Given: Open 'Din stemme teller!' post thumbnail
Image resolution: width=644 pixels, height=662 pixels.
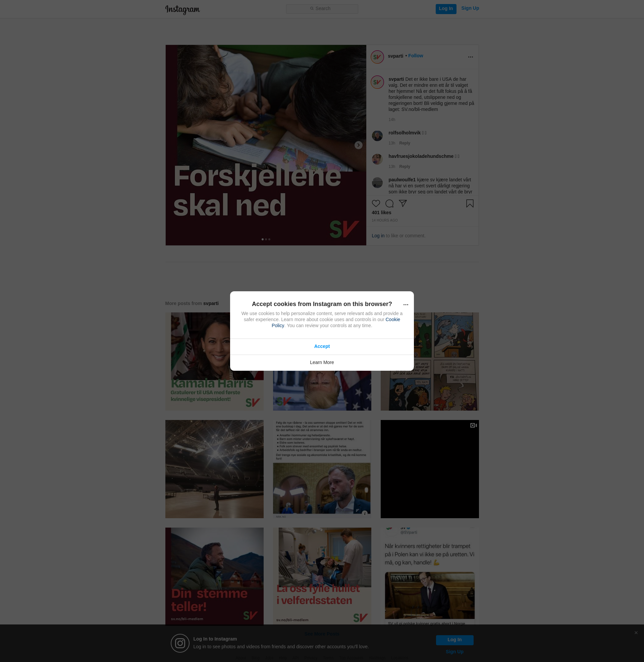Looking at the screenshot, I should (214, 577).
